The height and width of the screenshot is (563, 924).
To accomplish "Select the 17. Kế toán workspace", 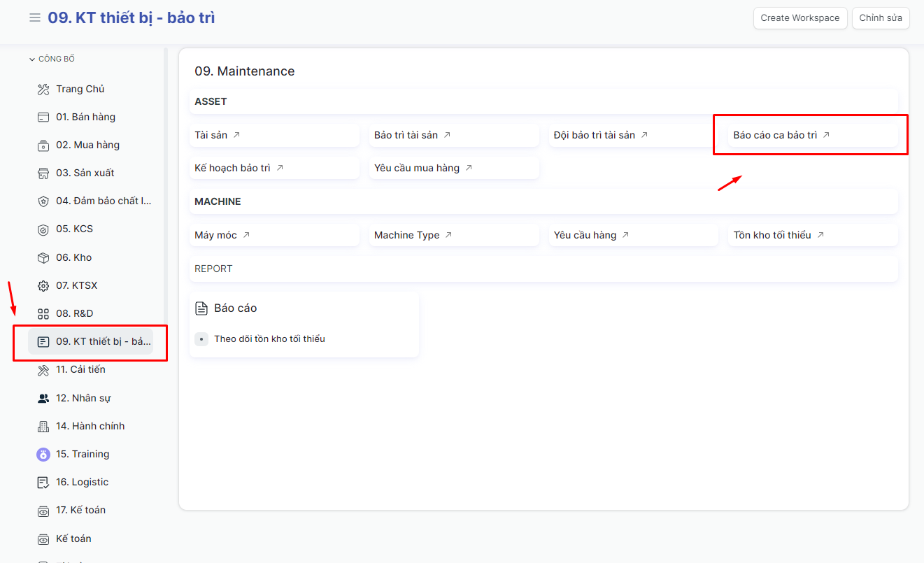I will (x=80, y=511).
